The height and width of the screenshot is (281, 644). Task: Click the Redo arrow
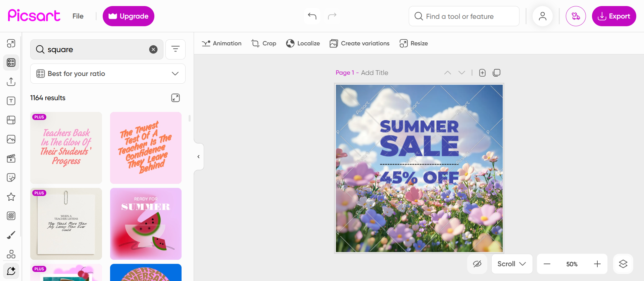[332, 16]
